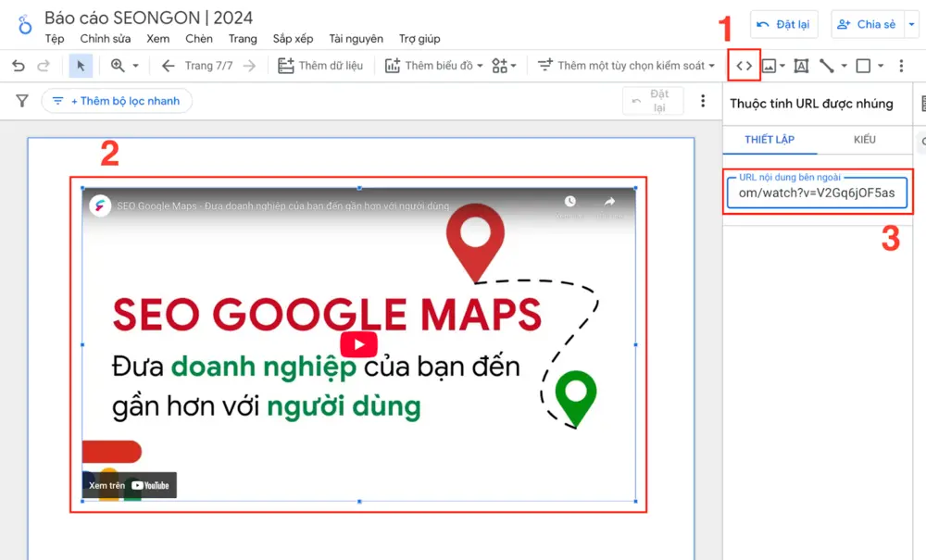Click Thêm bộ lọc nhanh button
This screenshot has width=926, height=560.
click(x=117, y=101)
